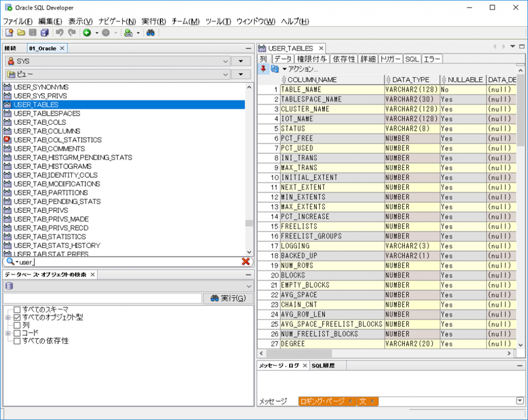Screen dimensions: 528x420
Task: Open the SQL Worksheet icon dropdown arrow
Action: tap(138, 33)
